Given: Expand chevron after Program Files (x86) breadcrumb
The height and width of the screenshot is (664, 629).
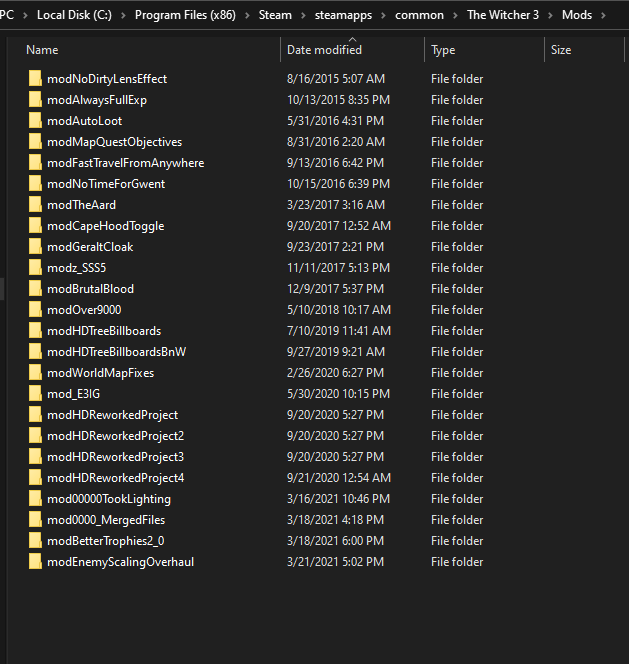Looking at the screenshot, I should (x=247, y=15).
